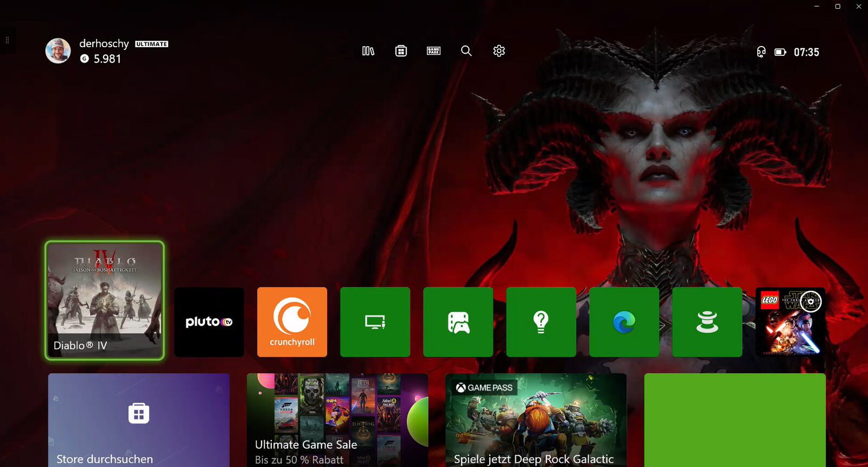Open the Microsoft Store icon in top bar

(x=401, y=51)
